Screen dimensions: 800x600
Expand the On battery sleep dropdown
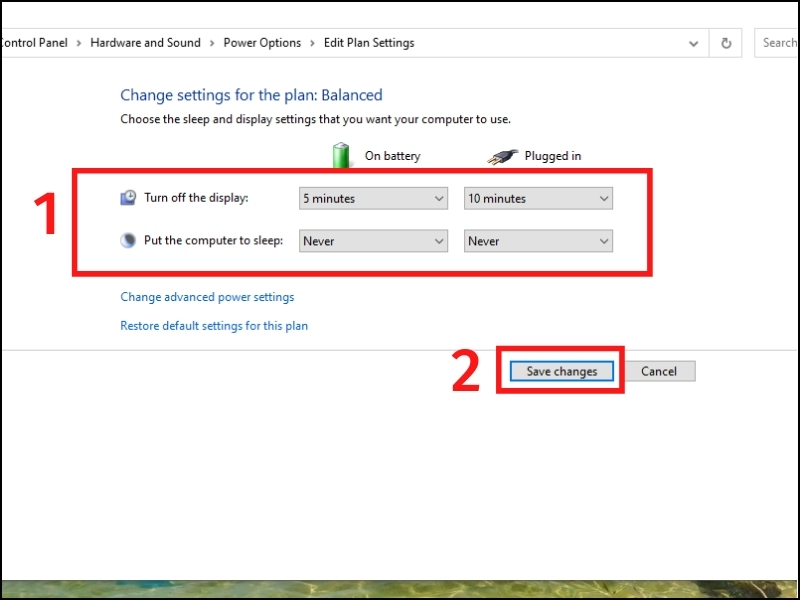373,241
